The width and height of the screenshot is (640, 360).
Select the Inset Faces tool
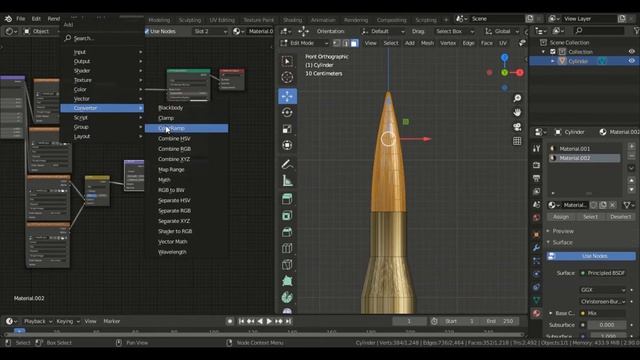pyautogui.click(x=287, y=216)
